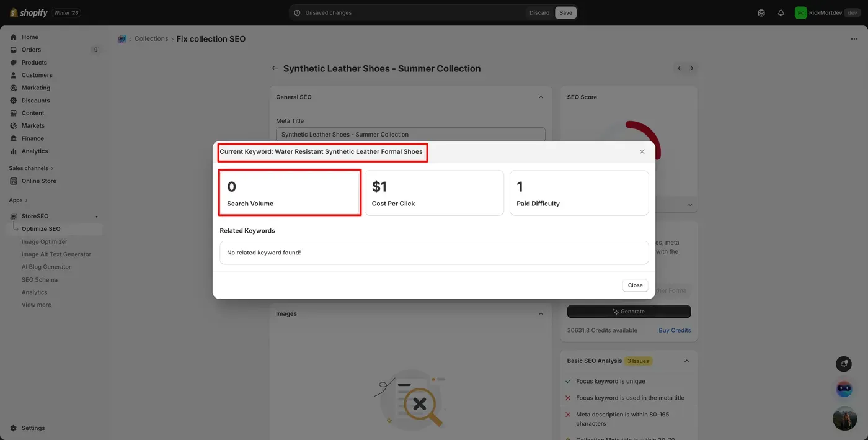This screenshot has width=868, height=440.
Task: Open the Sidekick icon in top bar
Action: pyautogui.click(x=761, y=13)
